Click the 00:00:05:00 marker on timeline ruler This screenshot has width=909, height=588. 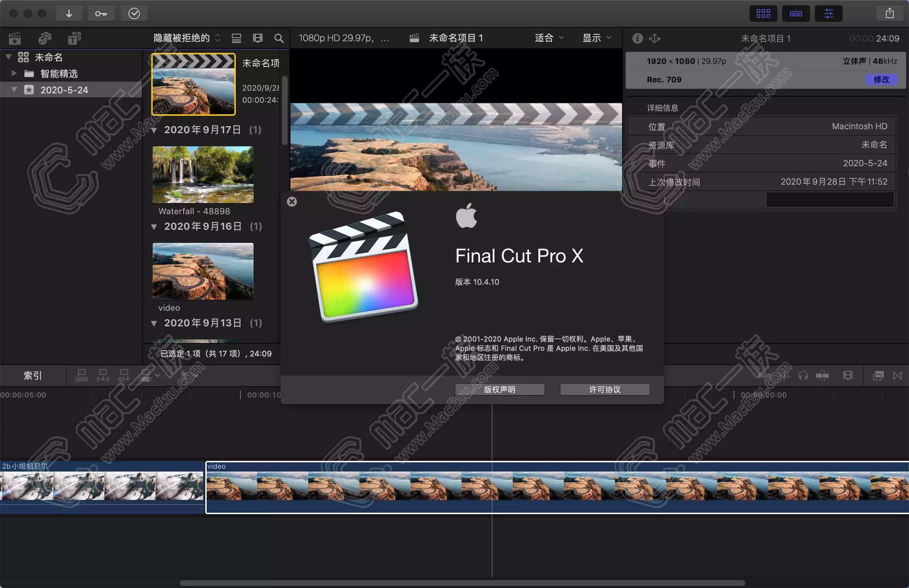(23, 395)
